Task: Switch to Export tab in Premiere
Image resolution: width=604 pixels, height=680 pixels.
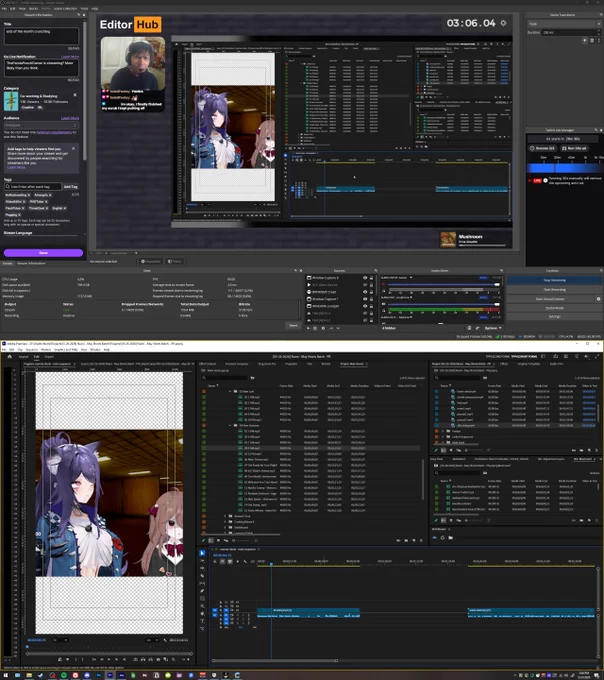Action: tap(49, 357)
